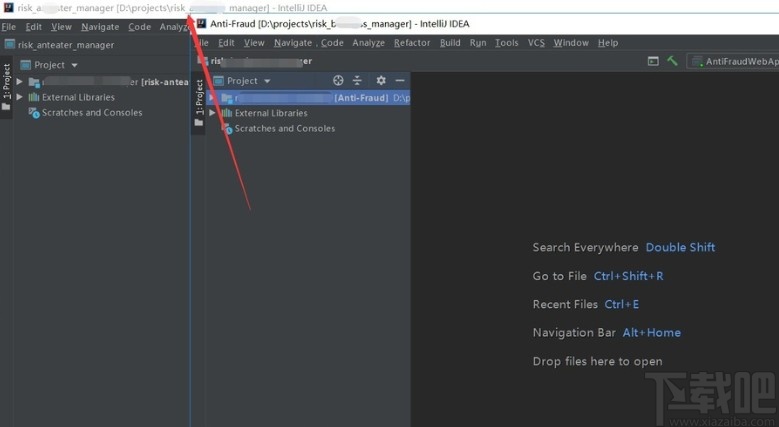The width and height of the screenshot is (779, 427).
Task: Open Build menu in Anti-Fraud window
Action: coord(450,43)
